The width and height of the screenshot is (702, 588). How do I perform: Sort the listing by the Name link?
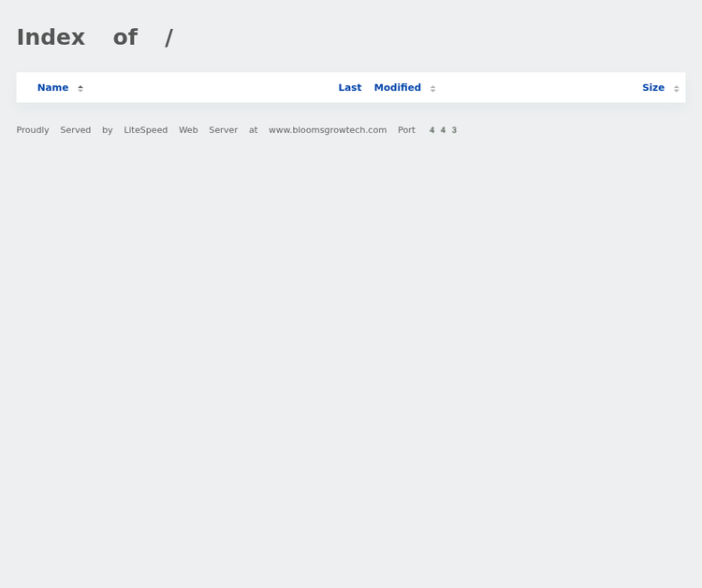[52, 87]
